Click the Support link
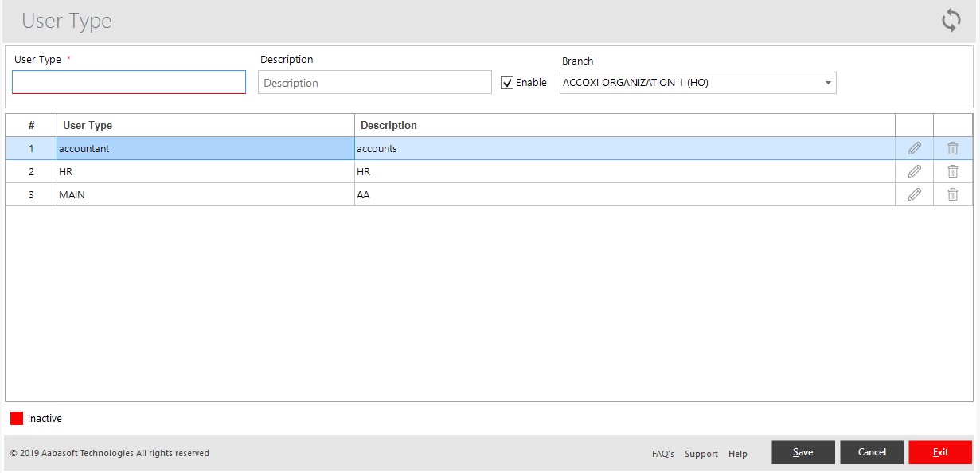980x473 pixels. [701, 453]
